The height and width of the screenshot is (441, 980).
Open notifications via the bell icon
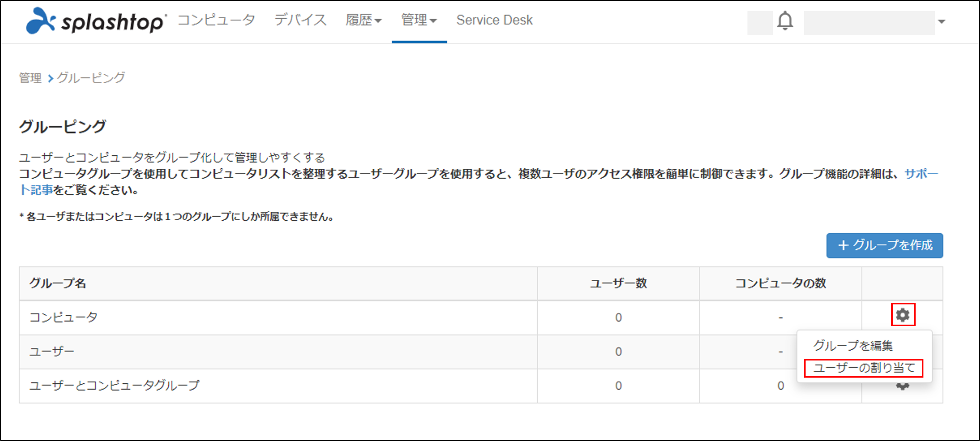(x=785, y=21)
